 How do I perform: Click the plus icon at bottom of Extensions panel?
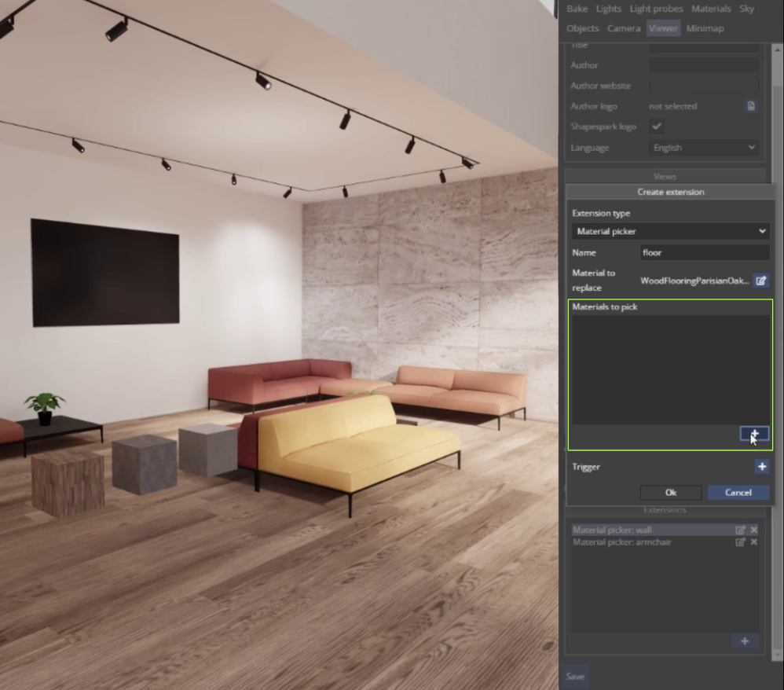click(x=744, y=641)
